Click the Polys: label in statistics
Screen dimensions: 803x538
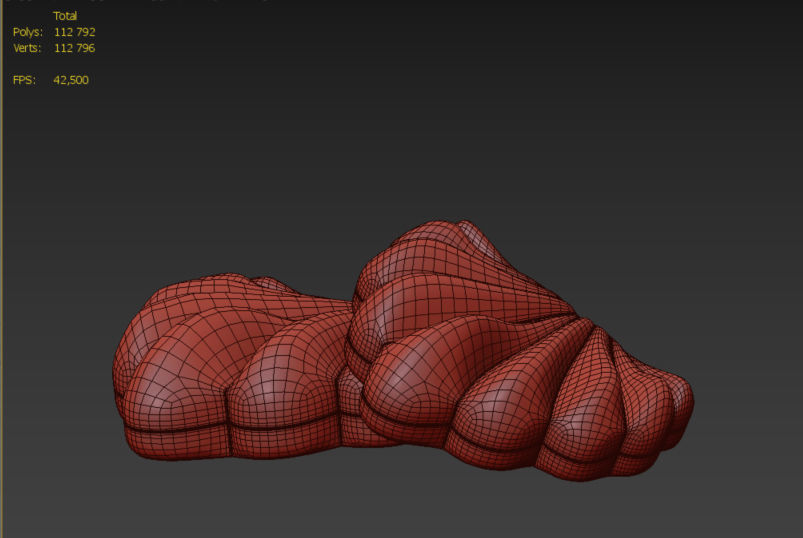(28, 32)
